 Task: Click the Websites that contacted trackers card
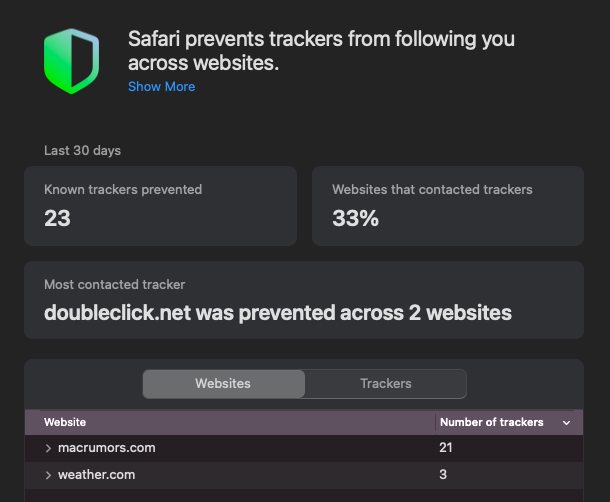(x=448, y=206)
